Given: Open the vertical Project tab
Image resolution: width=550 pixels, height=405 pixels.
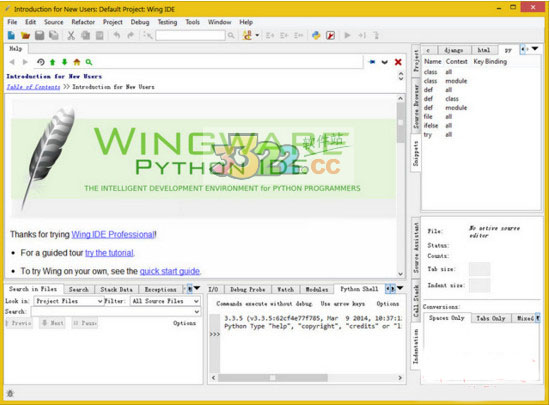Looking at the screenshot, I should (x=416, y=60).
